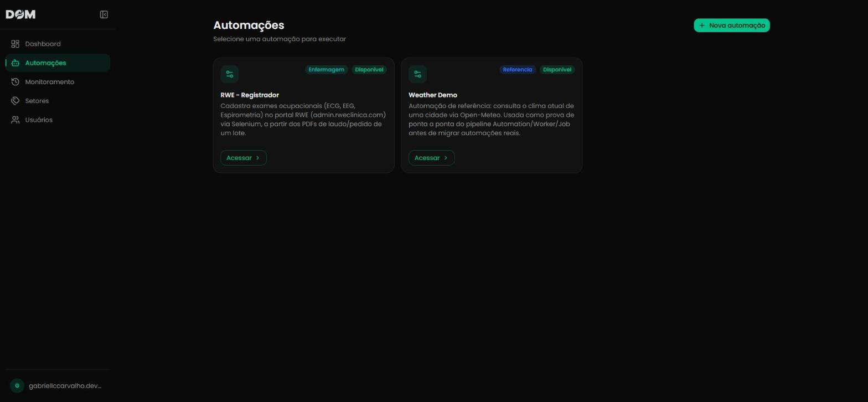Click Disponível badge on RWE - Registrador card
868x402 pixels.
click(x=369, y=70)
